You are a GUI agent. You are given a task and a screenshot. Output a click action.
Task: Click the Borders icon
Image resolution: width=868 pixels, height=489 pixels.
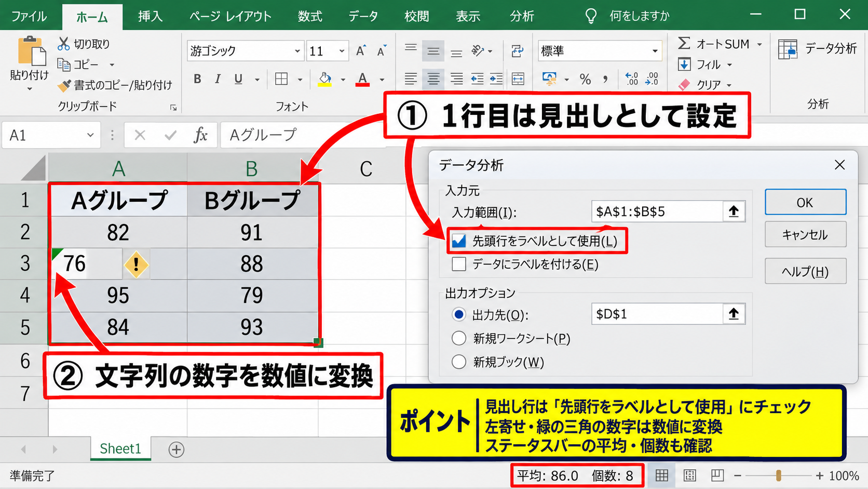[281, 79]
